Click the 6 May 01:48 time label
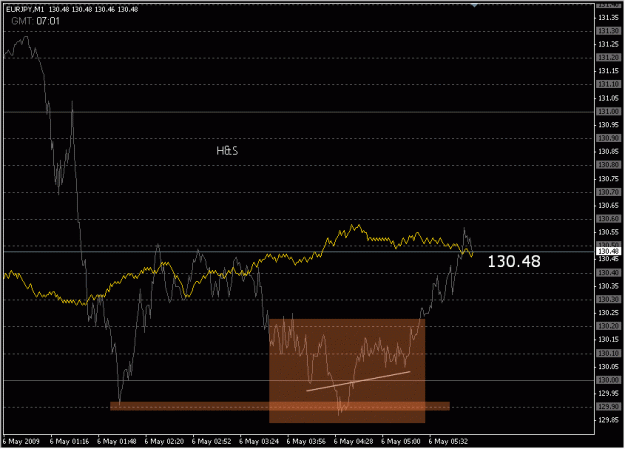625x449 pixels. click(116, 441)
